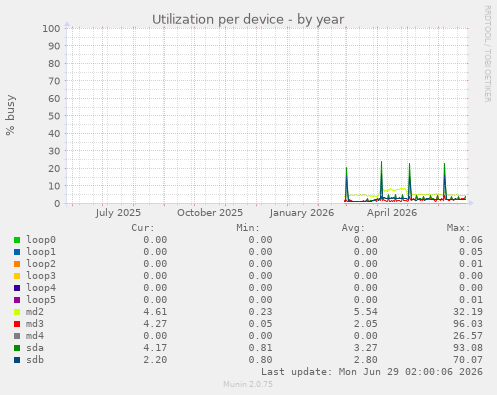Click md3 average value 2.05
The width and height of the screenshot is (497, 395).
point(366,324)
